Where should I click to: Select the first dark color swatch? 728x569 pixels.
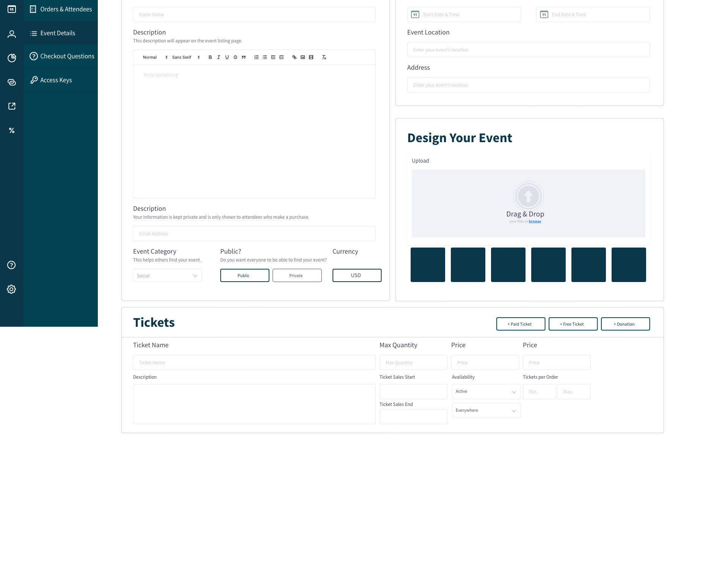click(428, 265)
